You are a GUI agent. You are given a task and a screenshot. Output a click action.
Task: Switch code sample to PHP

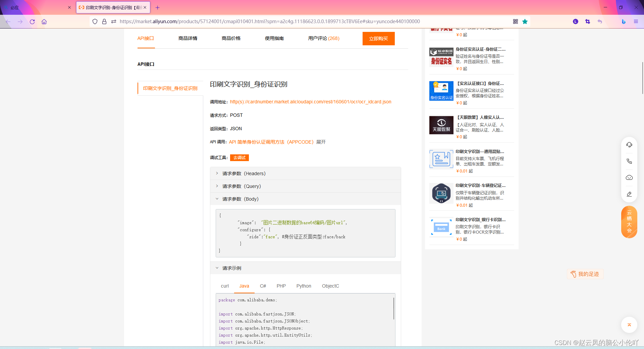coord(281,286)
